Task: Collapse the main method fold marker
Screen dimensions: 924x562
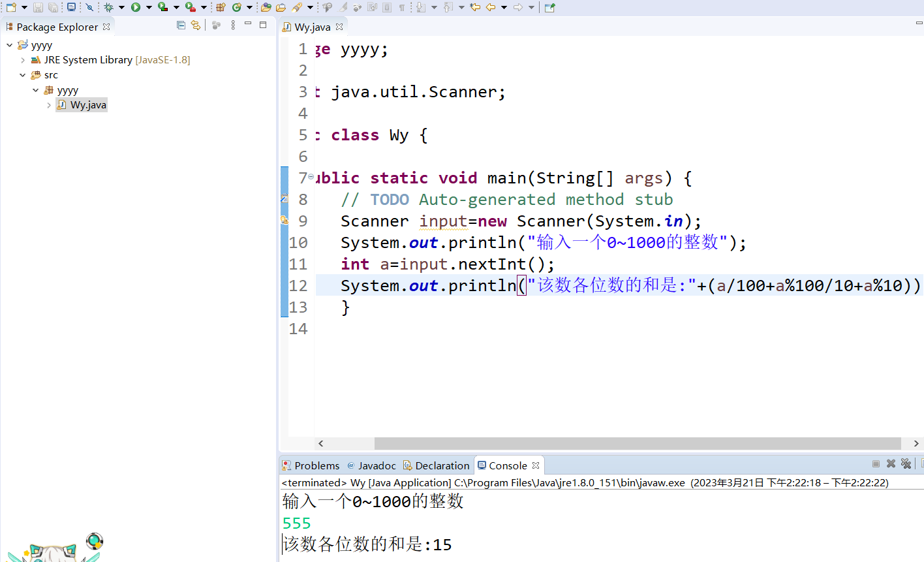Action: click(311, 176)
